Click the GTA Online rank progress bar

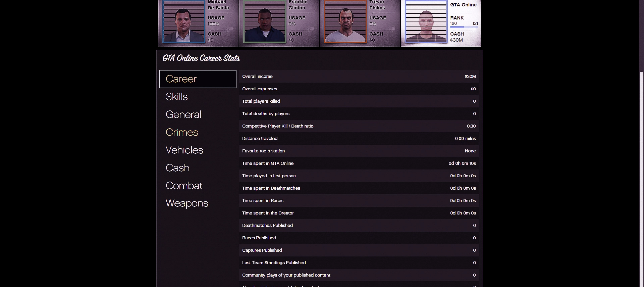coord(464,27)
